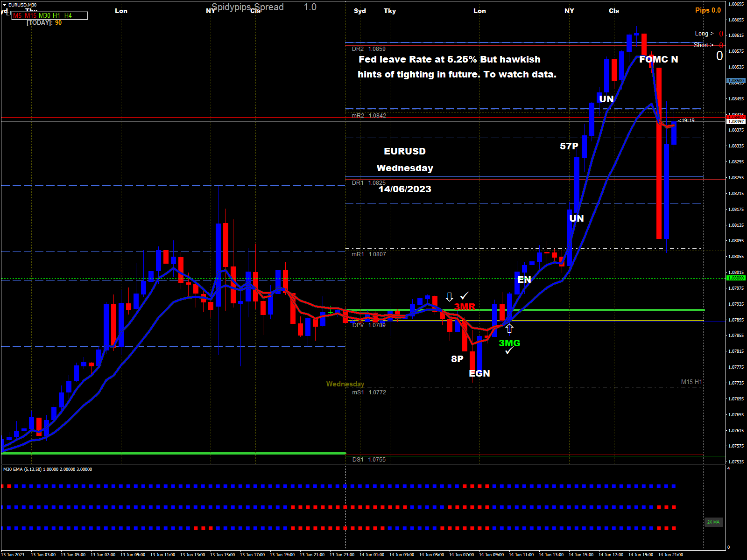Select the H4 timeframe label

68,15
